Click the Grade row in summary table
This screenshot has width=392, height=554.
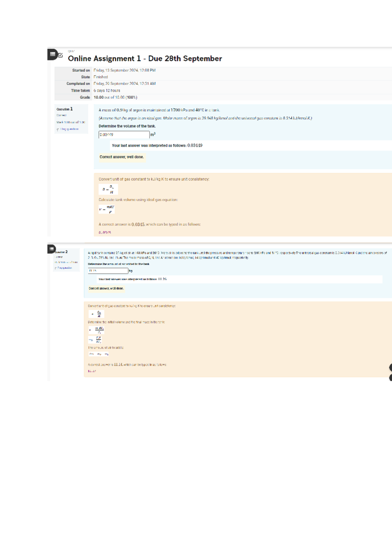pyautogui.click(x=223, y=97)
